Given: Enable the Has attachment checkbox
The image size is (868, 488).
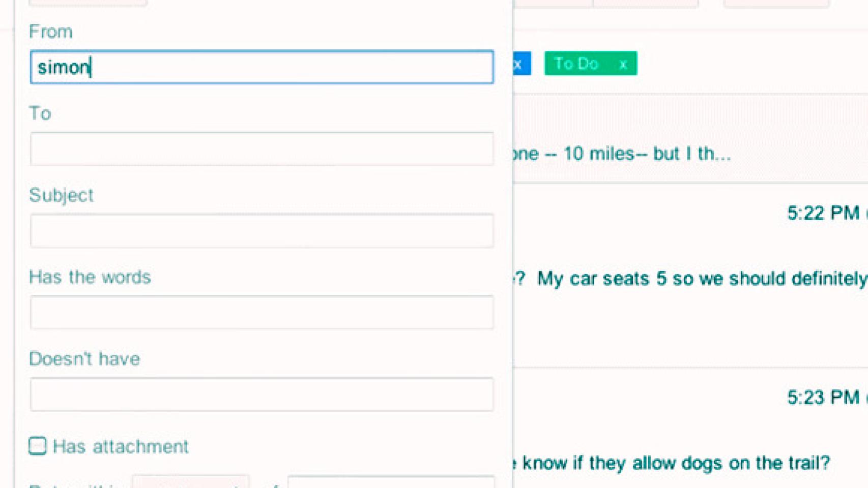Looking at the screenshot, I should pos(38,446).
